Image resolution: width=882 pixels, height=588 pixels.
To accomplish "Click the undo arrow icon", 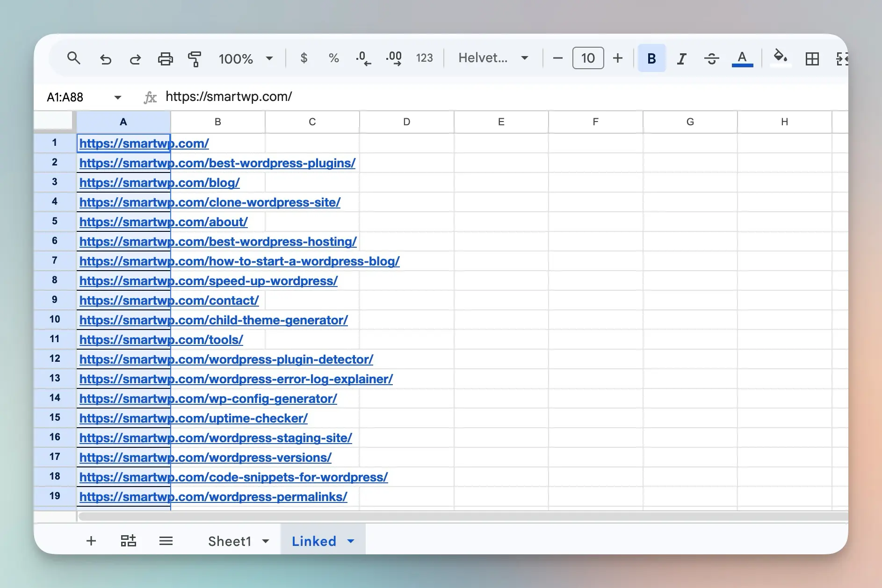I will coord(106,58).
